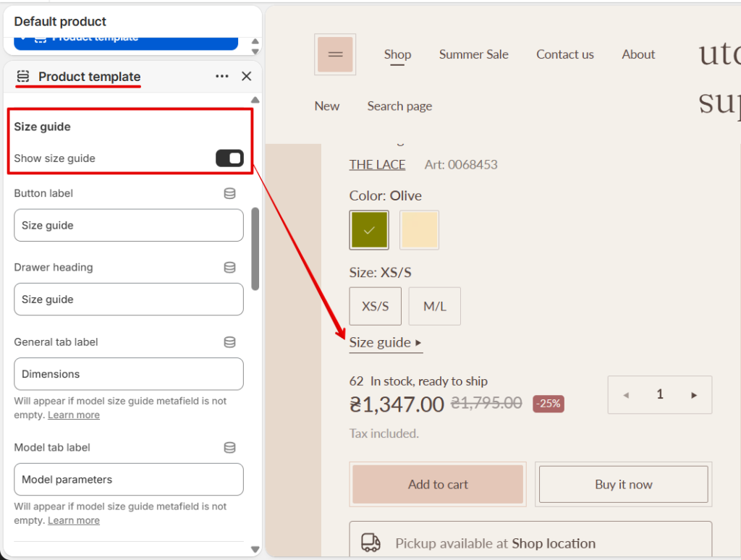Open Learn more under Model tab label

74,520
